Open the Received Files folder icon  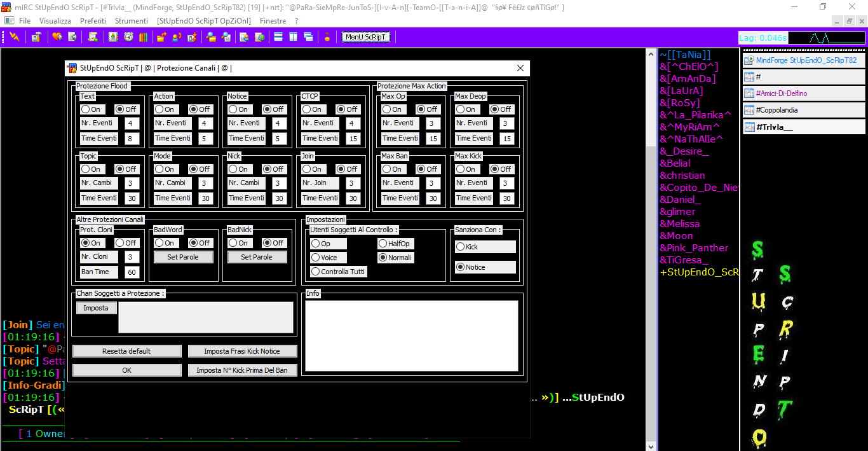(210, 37)
